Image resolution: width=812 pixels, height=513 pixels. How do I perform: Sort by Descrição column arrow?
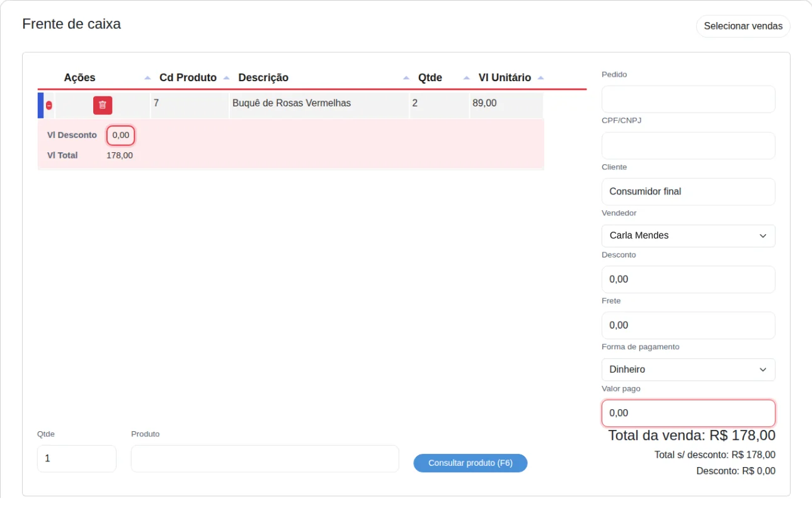coord(406,78)
